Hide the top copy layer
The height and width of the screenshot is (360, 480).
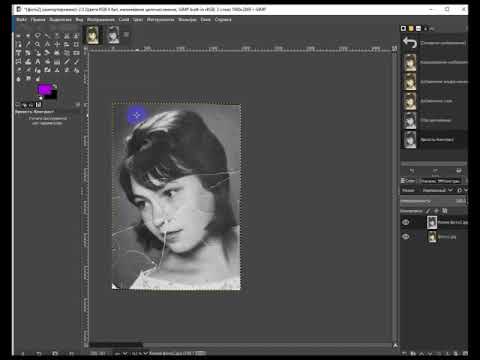pyautogui.click(x=406, y=222)
